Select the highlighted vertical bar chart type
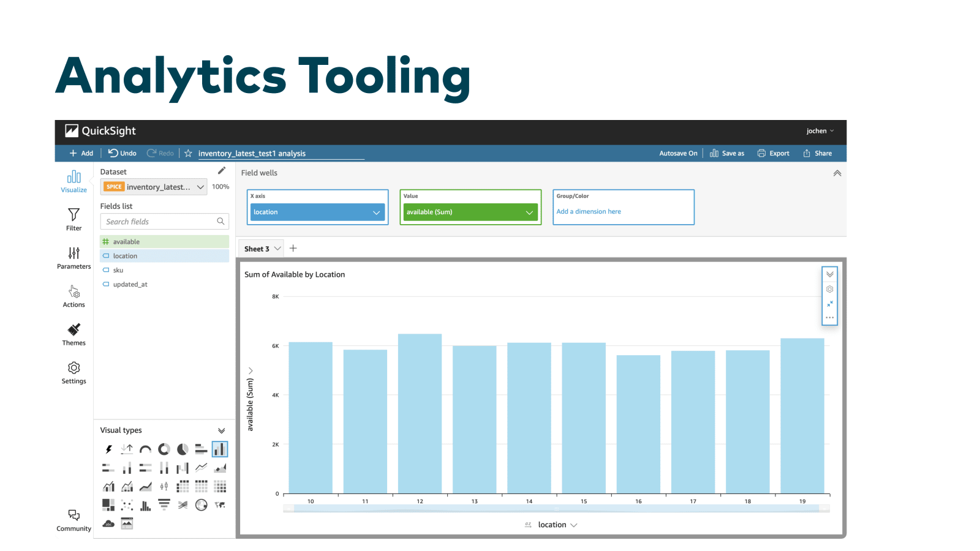 coord(220,449)
